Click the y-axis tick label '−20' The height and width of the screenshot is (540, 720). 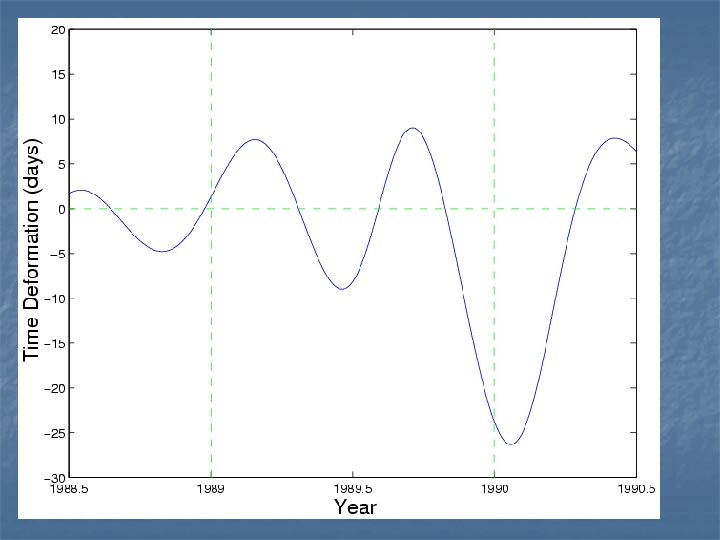point(55,388)
